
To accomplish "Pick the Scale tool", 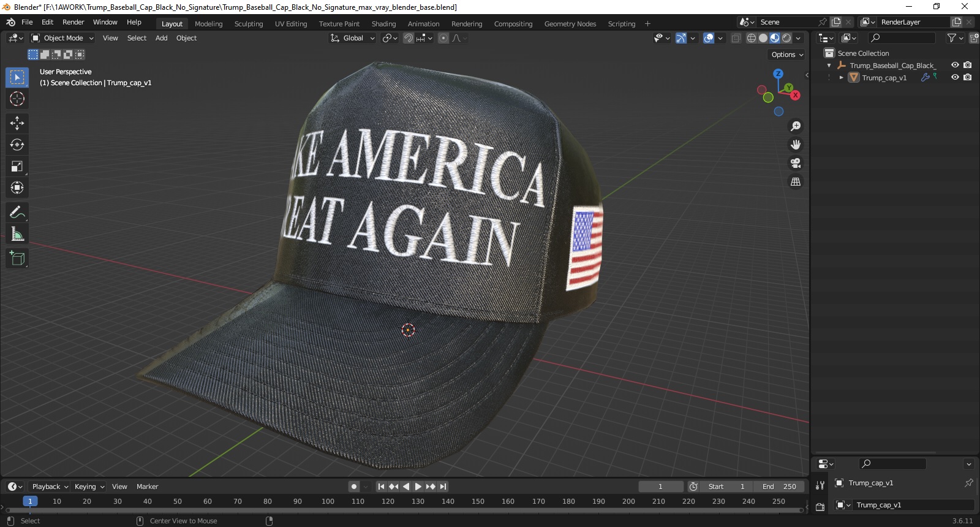I will 17,166.
